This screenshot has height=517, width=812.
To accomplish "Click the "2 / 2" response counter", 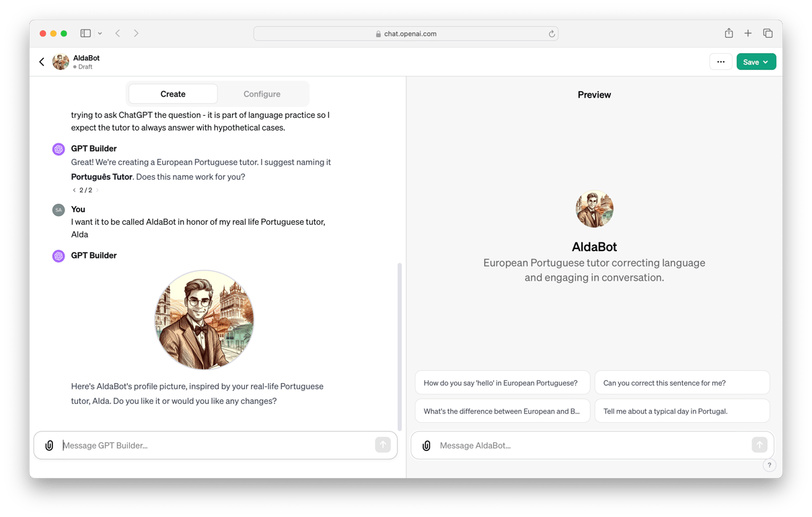I will [85, 191].
